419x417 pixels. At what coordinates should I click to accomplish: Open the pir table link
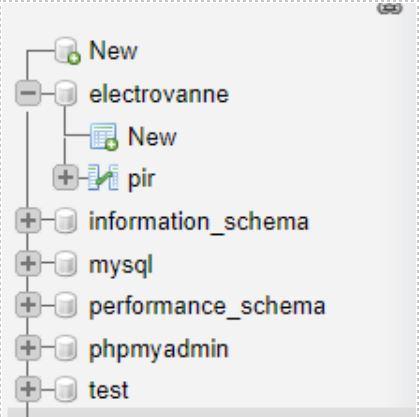pyautogui.click(x=142, y=180)
